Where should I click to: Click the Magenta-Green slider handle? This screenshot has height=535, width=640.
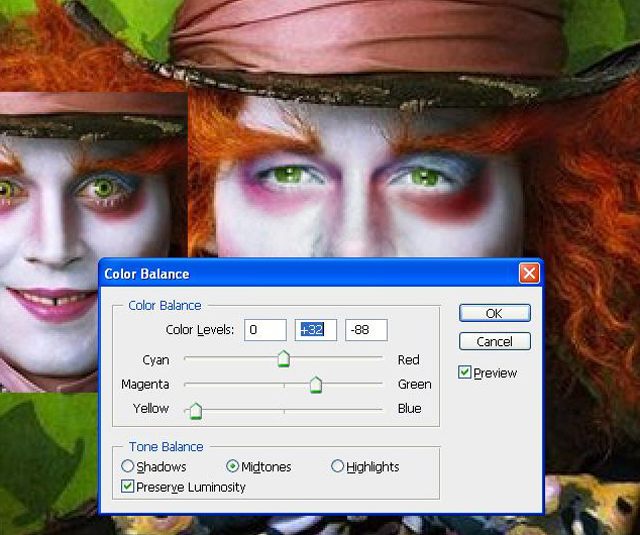[316, 385]
